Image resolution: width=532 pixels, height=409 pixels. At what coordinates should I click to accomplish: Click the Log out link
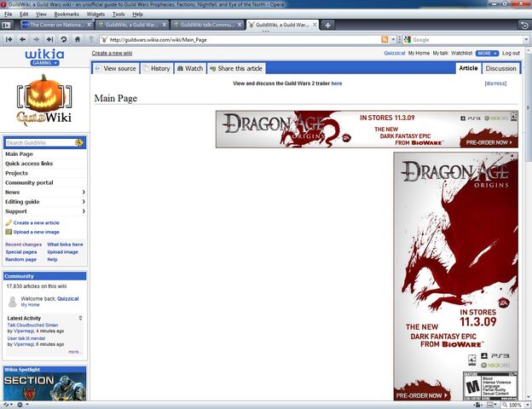511,53
